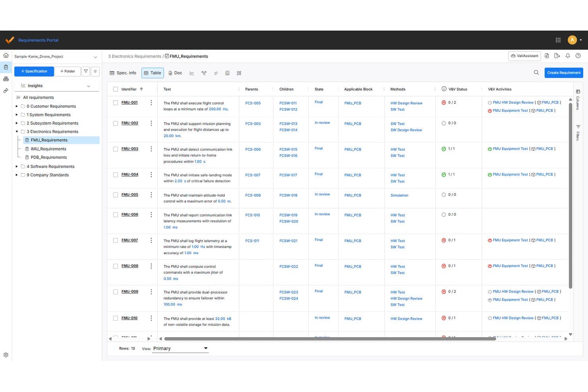Viewport: 588px width, 392px height.
Task: Open the Primary view dropdown
Action: [x=180, y=348]
